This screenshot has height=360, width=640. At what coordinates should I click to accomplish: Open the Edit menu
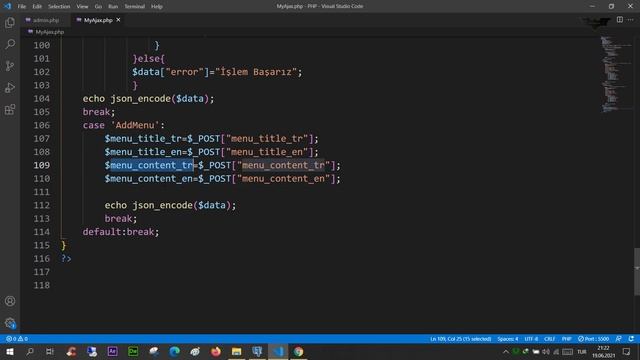click(x=37, y=6)
